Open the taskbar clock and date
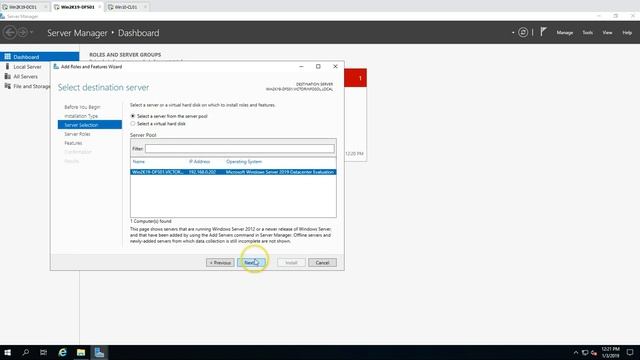The image size is (640, 360). pos(611,353)
